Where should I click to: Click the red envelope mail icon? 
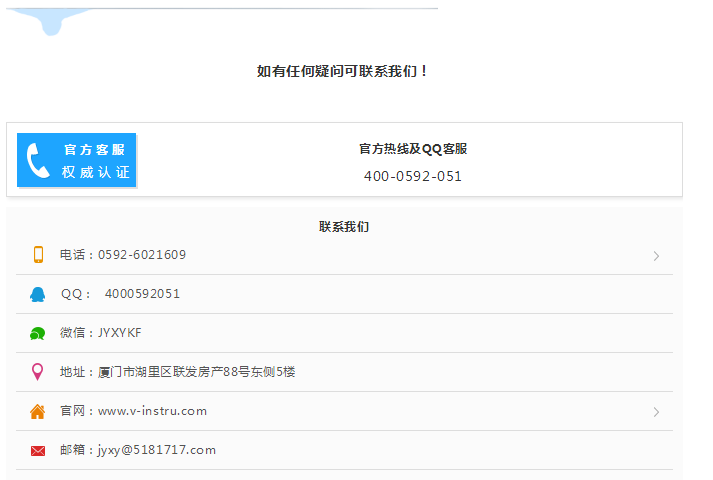point(38,450)
